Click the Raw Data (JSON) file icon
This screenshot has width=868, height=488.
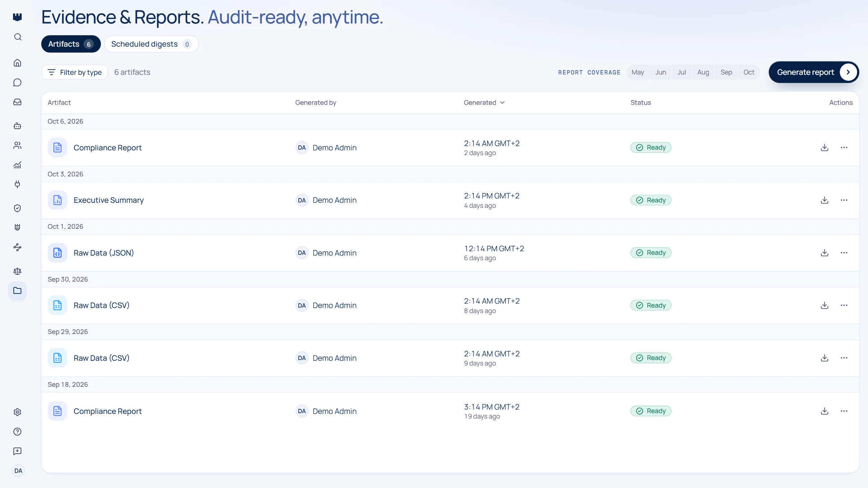pyautogui.click(x=58, y=253)
